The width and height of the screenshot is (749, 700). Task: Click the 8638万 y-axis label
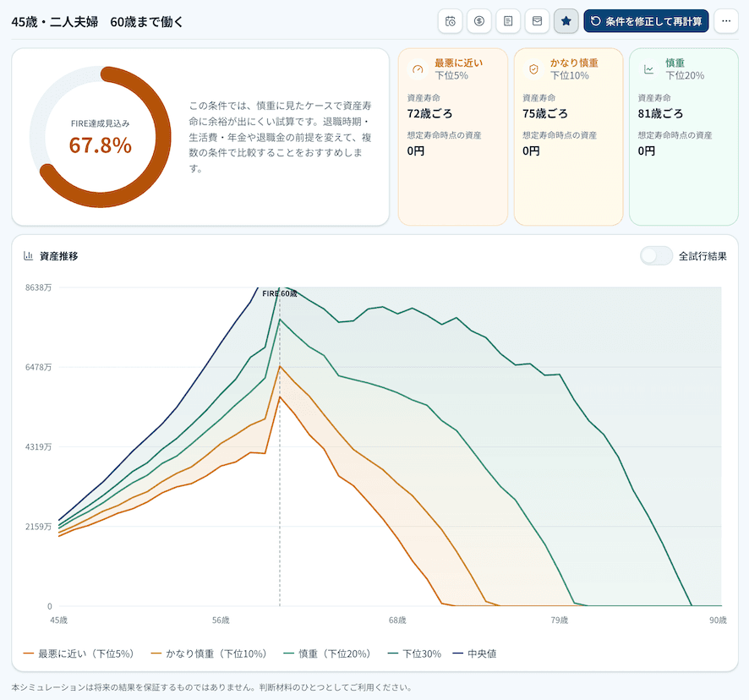(38, 287)
